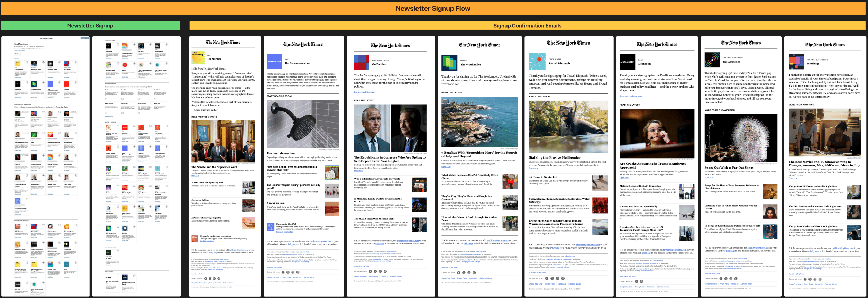Click 'The MAGA Fight Over the Iran Fight'
The width and height of the screenshot is (868, 298).
[374, 219]
